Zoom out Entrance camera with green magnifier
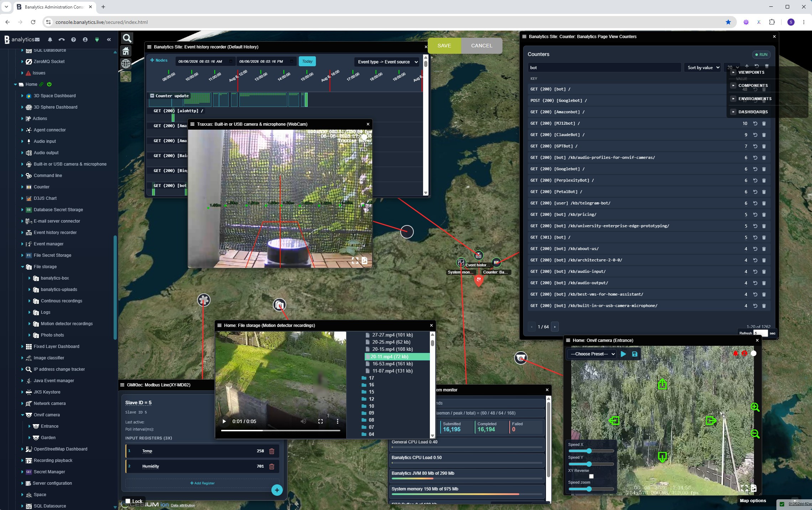Screen dimensions: 812x510 click(755, 434)
